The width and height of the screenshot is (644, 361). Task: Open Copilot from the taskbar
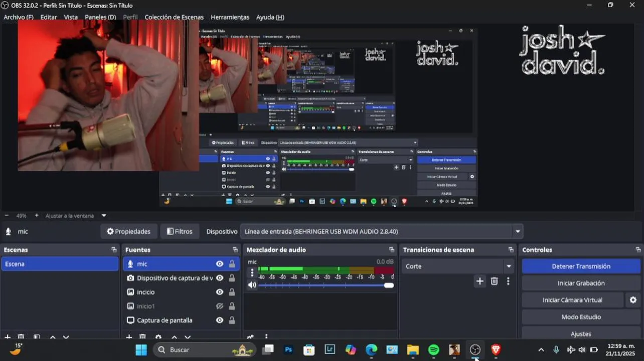pos(351,349)
